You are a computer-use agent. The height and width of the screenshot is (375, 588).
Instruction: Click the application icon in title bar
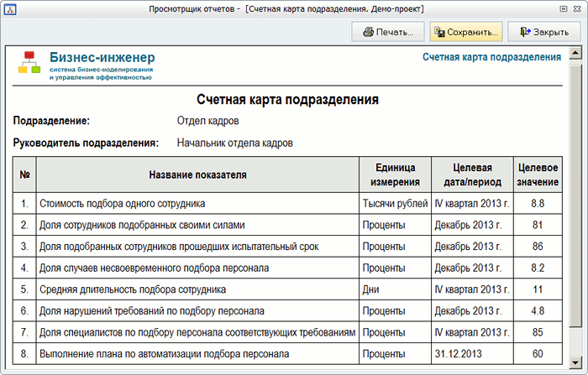tap(9, 9)
